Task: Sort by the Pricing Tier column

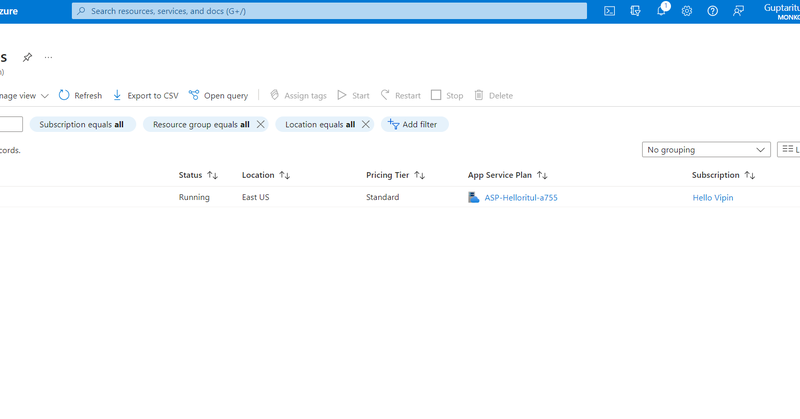Action: tap(395, 175)
